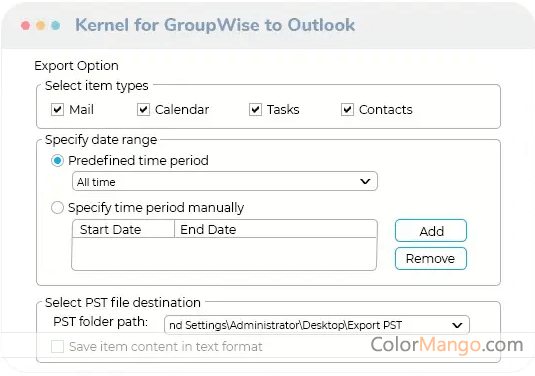
Task: Open the All time dropdown
Action: (225, 181)
